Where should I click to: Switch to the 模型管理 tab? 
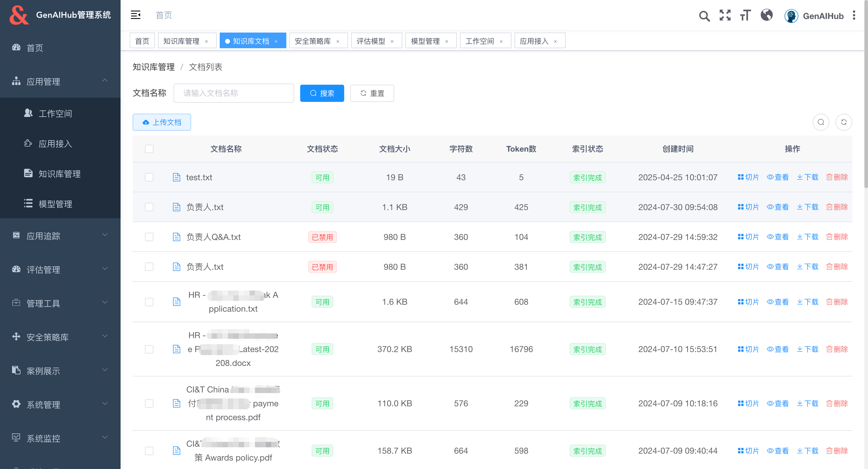pyautogui.click(x=425, y=41)
